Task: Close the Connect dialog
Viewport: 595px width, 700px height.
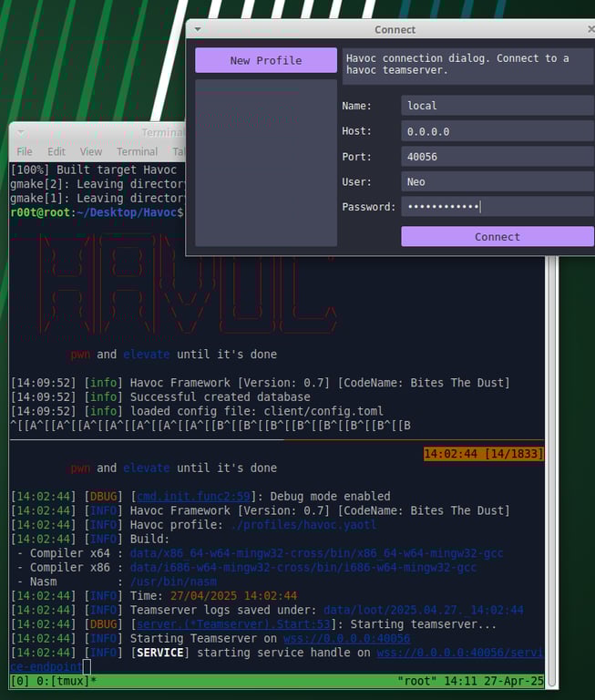Action: pyautogui.click(x=590, y=29)
